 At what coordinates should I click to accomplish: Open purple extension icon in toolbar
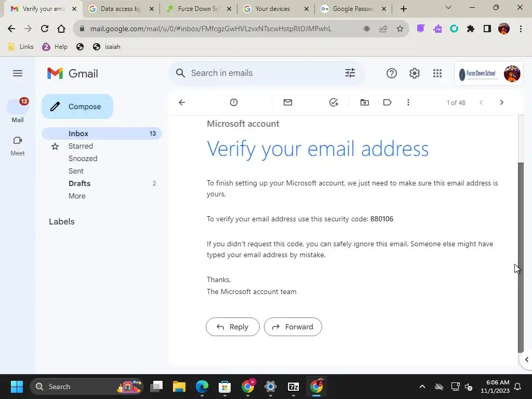tap(421, 29)
